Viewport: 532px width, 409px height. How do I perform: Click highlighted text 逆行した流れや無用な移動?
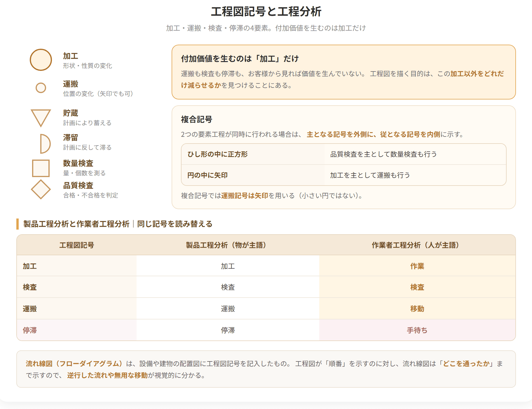tap(107, 375)
